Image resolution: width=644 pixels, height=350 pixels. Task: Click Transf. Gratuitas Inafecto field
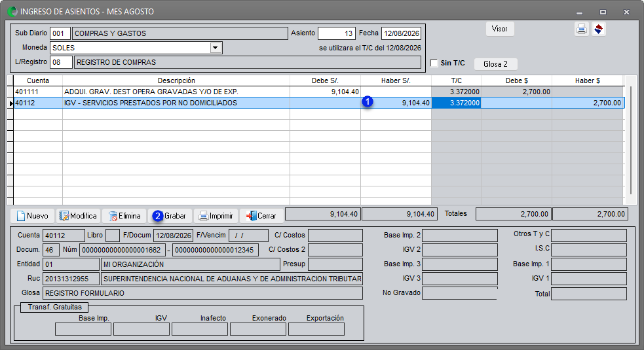pyautogui.click(x=200, y=329)
